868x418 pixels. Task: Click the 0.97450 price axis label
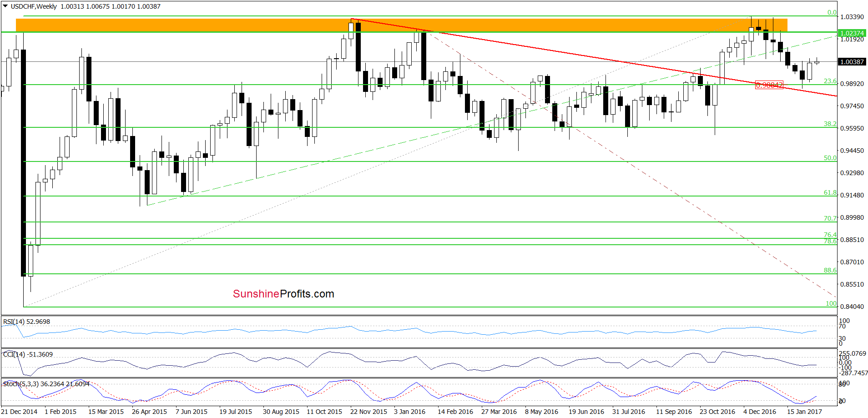(852, 106)
